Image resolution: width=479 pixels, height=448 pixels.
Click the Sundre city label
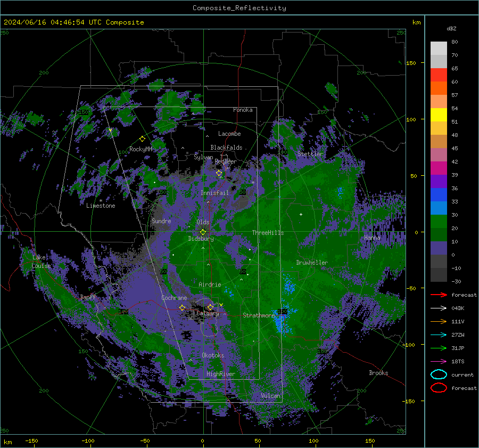161,221
